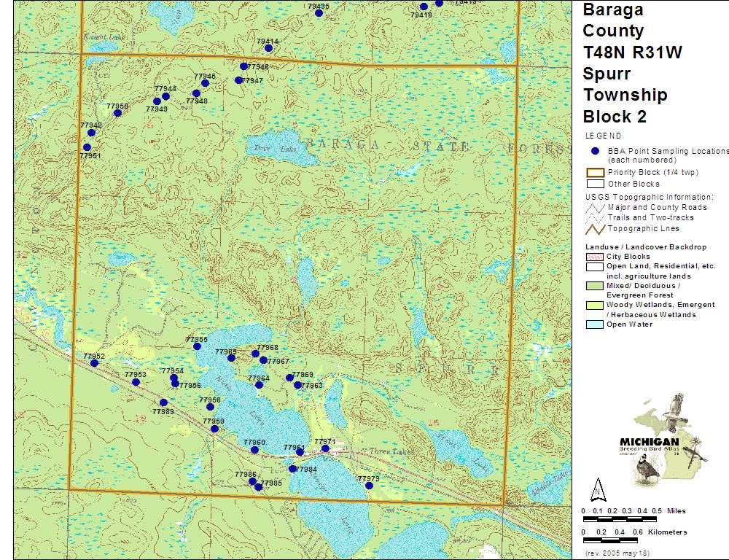Select sampling point 77953 marker

click(x=136, y=382)
